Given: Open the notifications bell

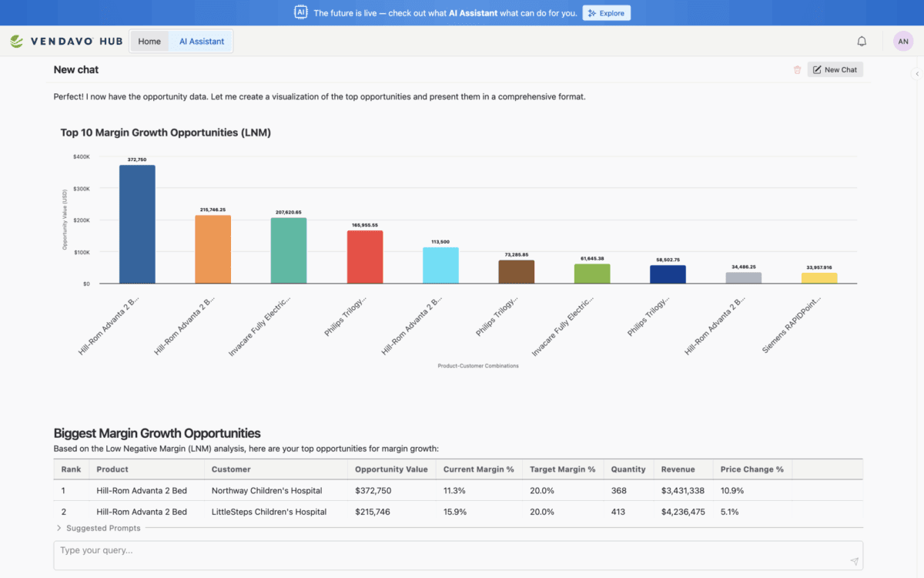Looking at the screenshot, I should point(862,42).
